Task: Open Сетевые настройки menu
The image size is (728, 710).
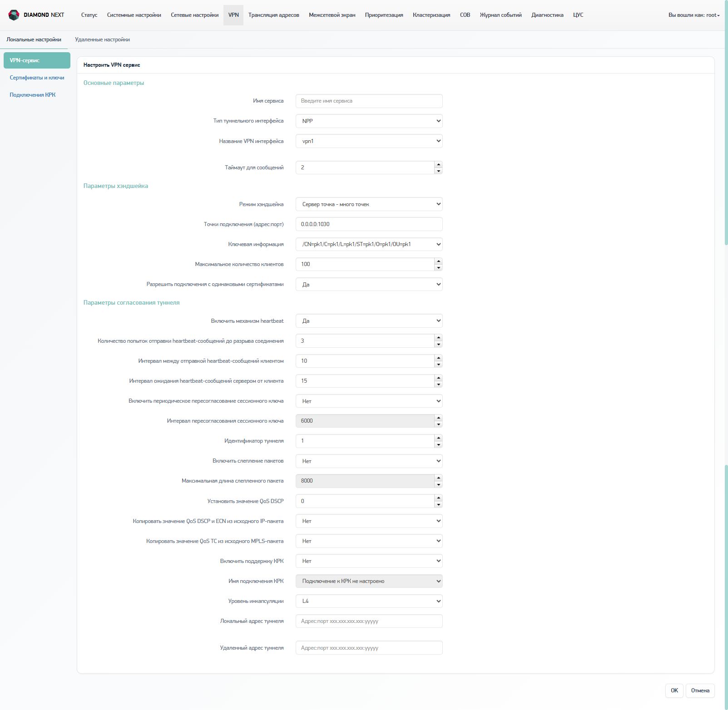Action: 194,15
